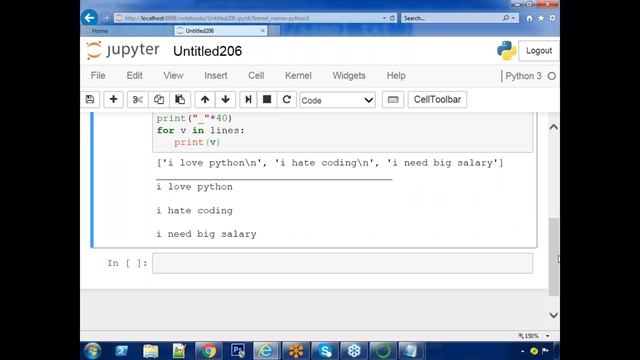Click the empty In [ ] code cell

342,263
